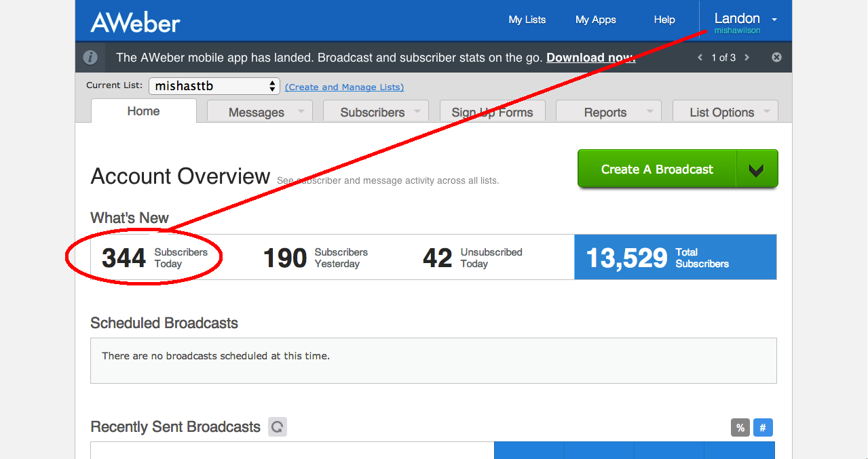Refresh the Recently Sent Broadcasts list
868x459 pixels.
(277, 427)
